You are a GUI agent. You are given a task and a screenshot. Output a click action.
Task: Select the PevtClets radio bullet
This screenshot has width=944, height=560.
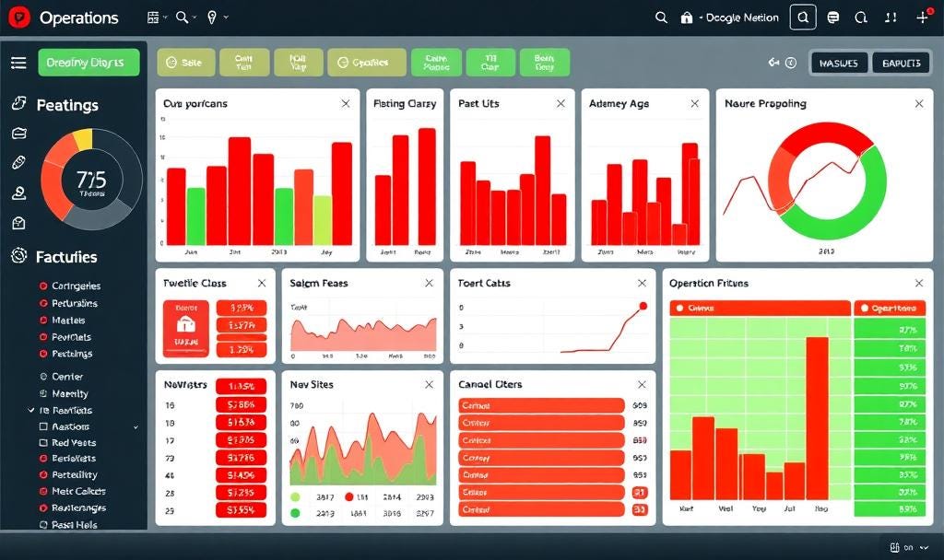pos(43,337)
